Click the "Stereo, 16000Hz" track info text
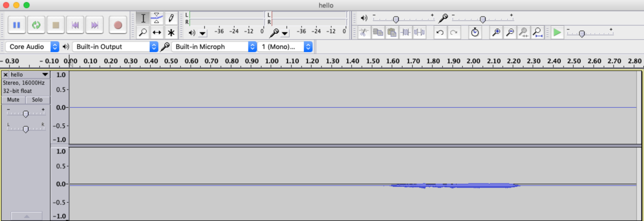Image resolution: width=644 pixels, height=221 pixels. pyautogui.click(x=24, y=83)
